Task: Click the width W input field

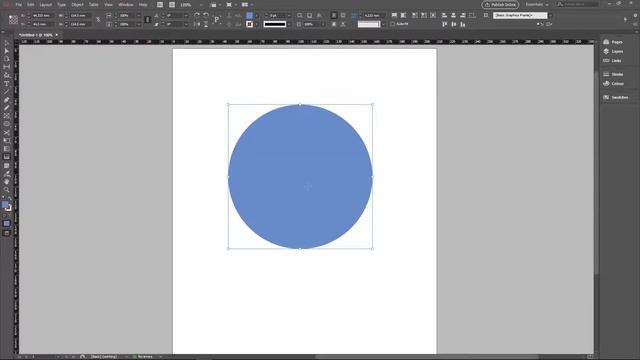Action: coord(80,16)
